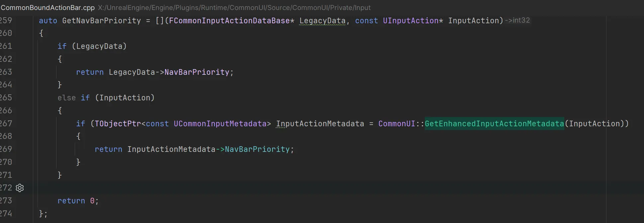Place cursor on empty line 272
Viewport: 644px width, 223px height.
(199, 188)
